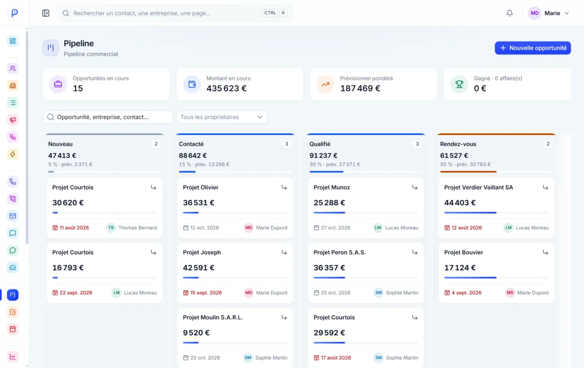Open the email envelope sidebar icon
The height and width of the screenshot is (368, 588).
(13, 216)
